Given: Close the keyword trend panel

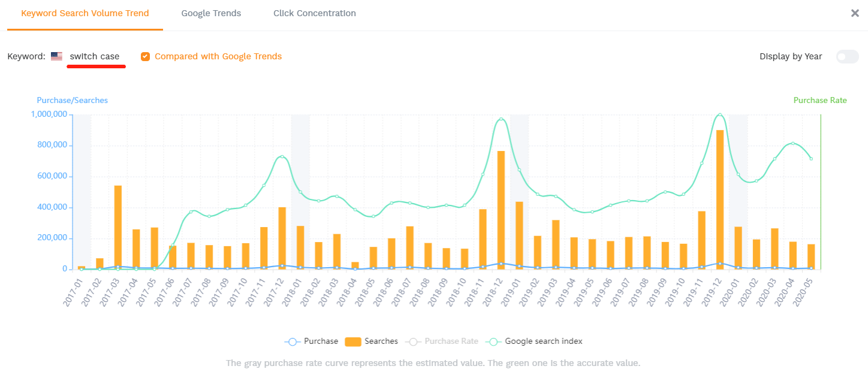Looking at the screenshot, I should coord(855,13).
